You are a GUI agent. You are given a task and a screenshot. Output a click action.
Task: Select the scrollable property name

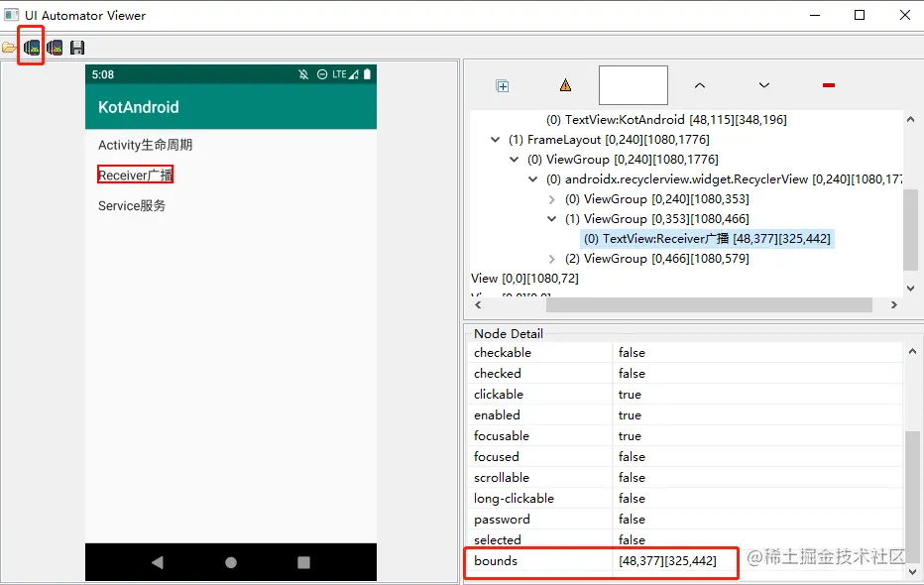tap(502, 478)
